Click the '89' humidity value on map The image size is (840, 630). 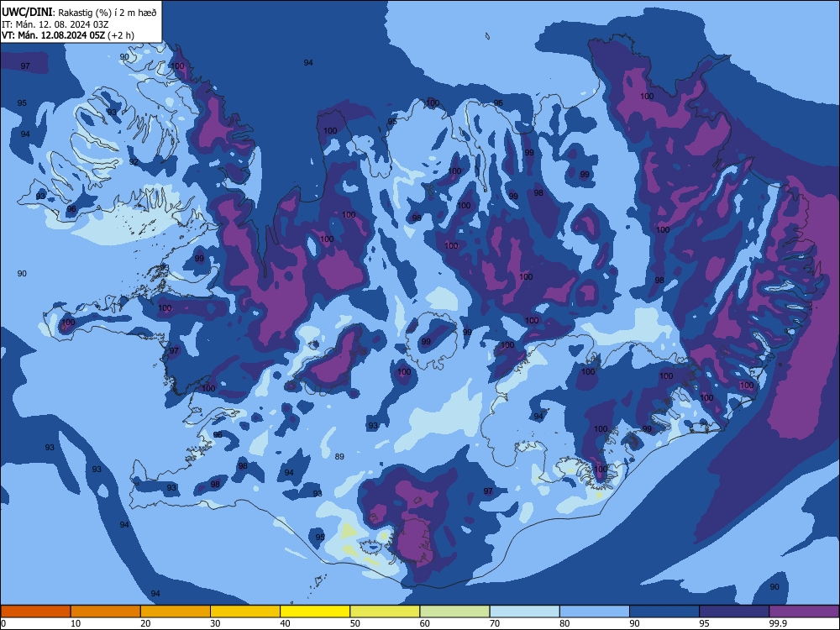339,456
